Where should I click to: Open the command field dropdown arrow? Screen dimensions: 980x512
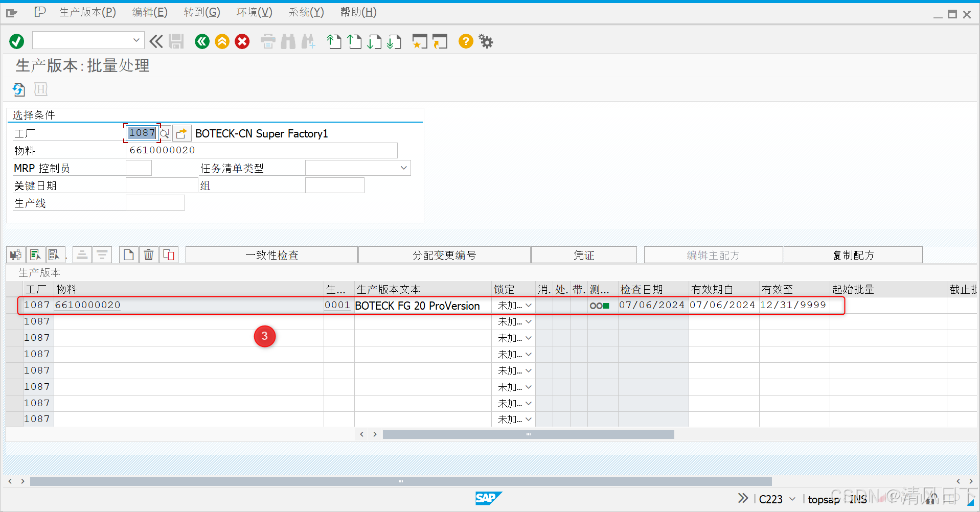[136, 40]
